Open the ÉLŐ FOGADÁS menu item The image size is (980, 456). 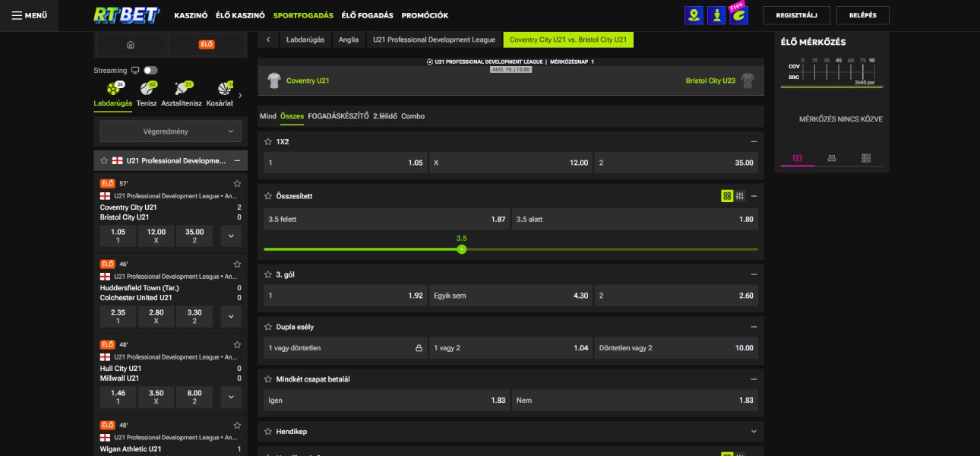coord(368,15)
